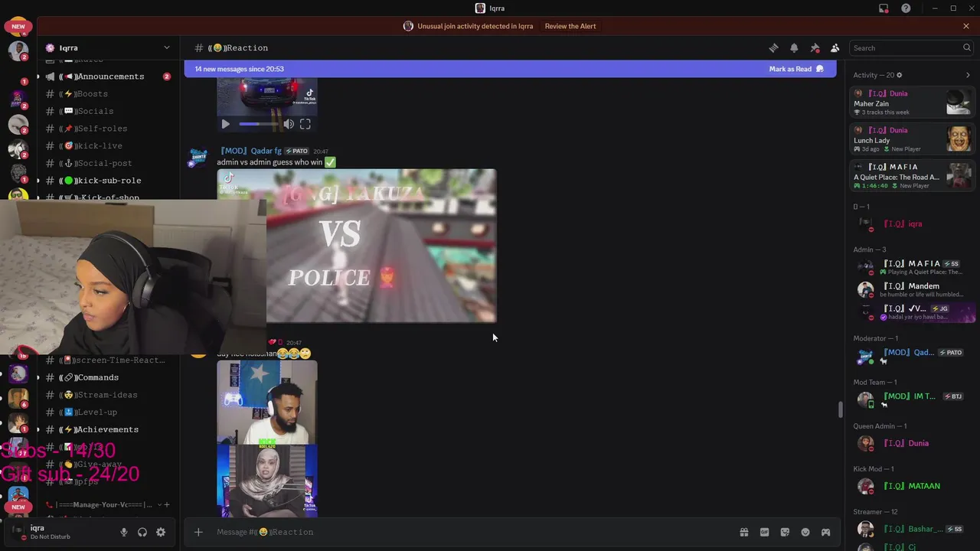Screen dimensions: 980x551
Task: Click the plus attach button
Action: [x=198, y=532]
